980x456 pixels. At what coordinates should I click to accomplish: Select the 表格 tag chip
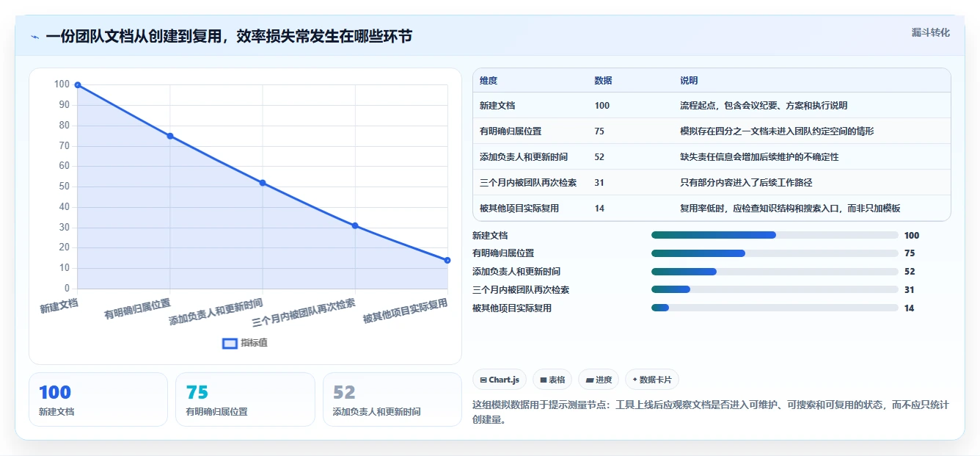point(552,380)
